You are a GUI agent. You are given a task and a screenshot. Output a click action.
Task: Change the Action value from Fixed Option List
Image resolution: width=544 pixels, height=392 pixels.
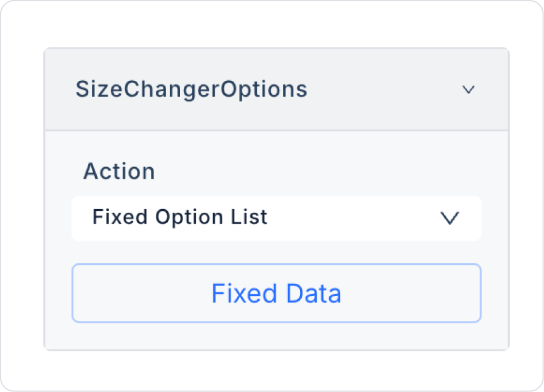[x=276, y=218]
